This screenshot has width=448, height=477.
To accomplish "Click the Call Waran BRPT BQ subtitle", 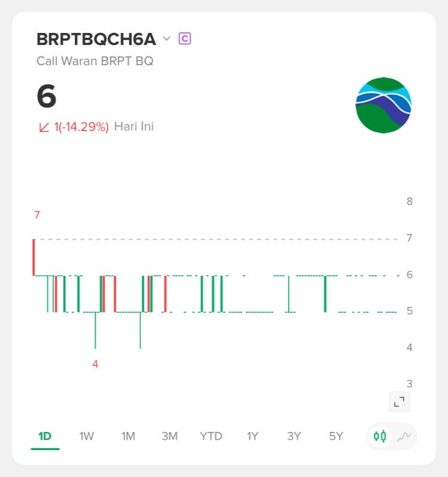I will pos(95,61).
